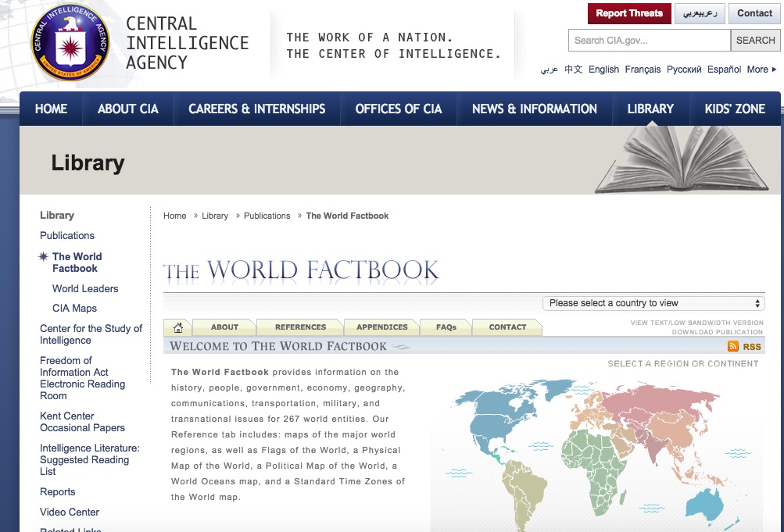
Task: Switch language to Français
Action: click(643, 70)
